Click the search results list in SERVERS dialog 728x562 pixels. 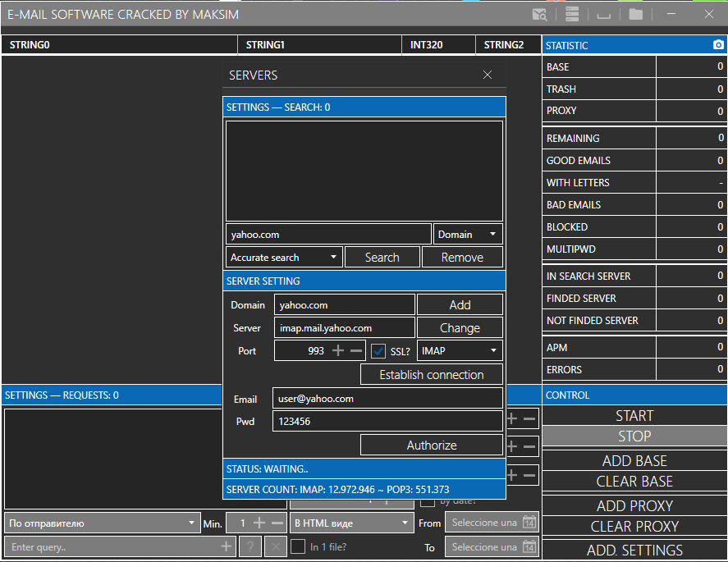pyautogui.click(x=364, y=171)
